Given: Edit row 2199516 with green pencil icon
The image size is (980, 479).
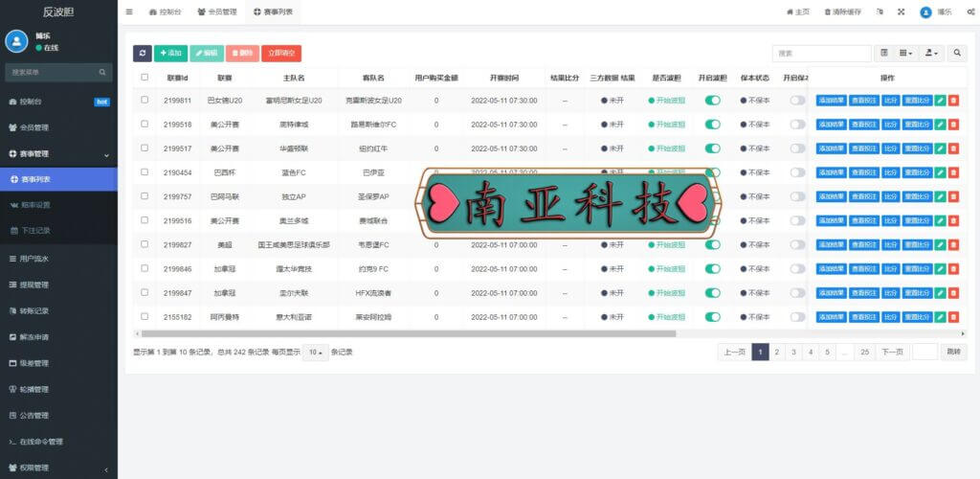Looking at the screenshot, I should pyautogui.click(x=941, y=220).
